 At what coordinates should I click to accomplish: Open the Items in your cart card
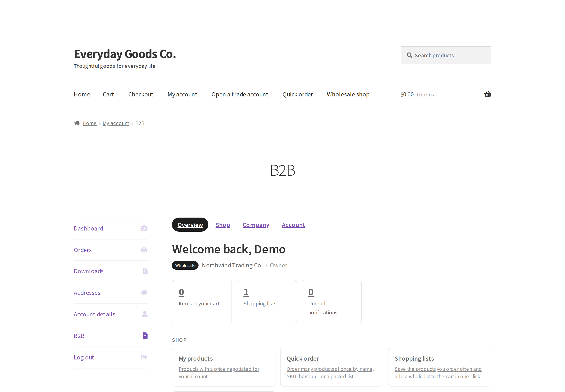(x=202, y=302)
